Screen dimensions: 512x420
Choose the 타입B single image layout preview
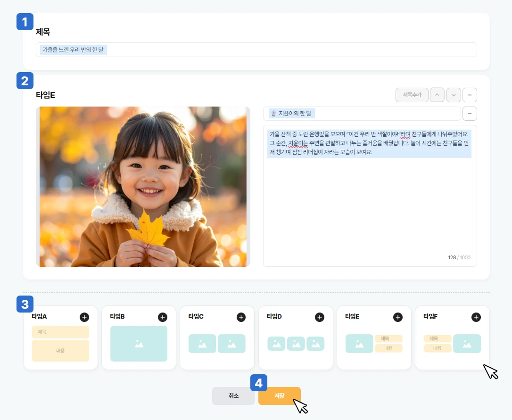point(139,344)
